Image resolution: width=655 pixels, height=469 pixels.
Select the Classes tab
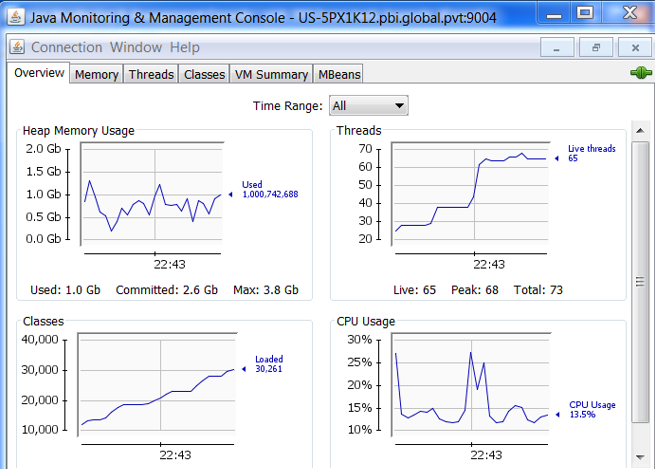click(x=204, y=74)
